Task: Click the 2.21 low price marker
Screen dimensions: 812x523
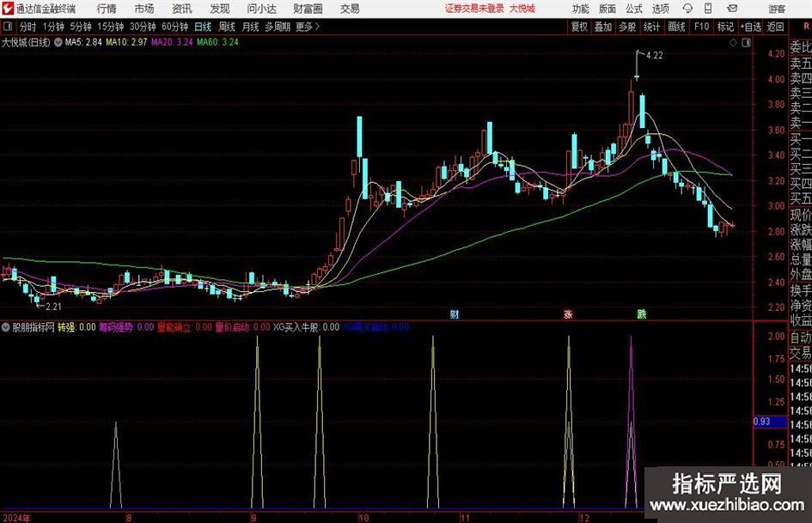Action: coord(53,307)
